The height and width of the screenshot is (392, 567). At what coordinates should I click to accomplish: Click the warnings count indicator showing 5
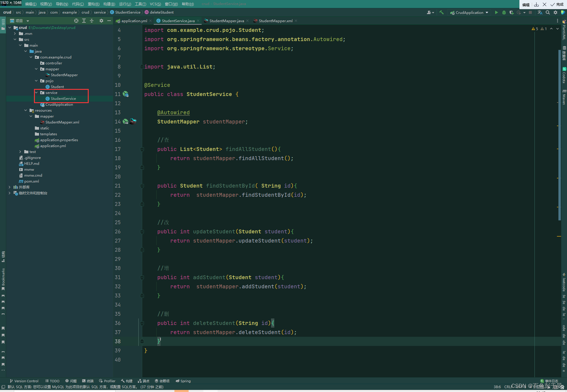point(535,29)
